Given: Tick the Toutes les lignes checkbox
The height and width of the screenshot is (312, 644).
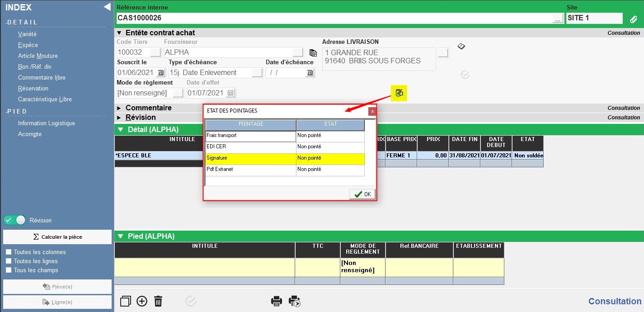Looking at the screenshot, I should click(8, 261).
